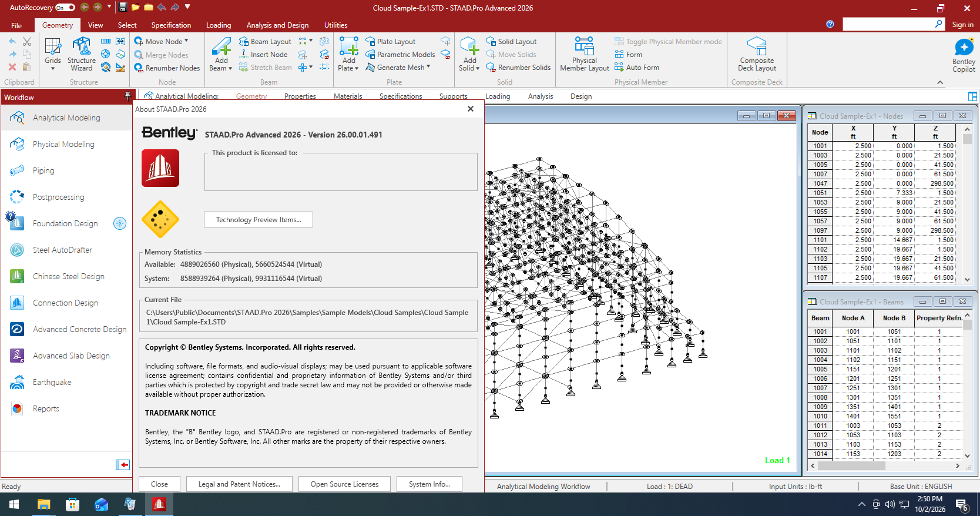Collapse the workflow panel with arrow icon
Screen dimensions: 980x516
point(123,465)
